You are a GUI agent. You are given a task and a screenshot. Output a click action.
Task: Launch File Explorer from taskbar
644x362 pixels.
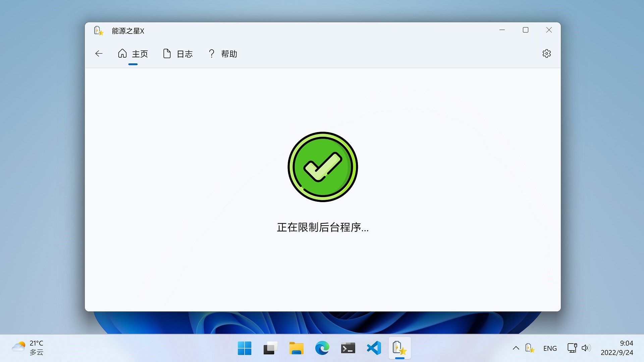[x=296, y=348]
